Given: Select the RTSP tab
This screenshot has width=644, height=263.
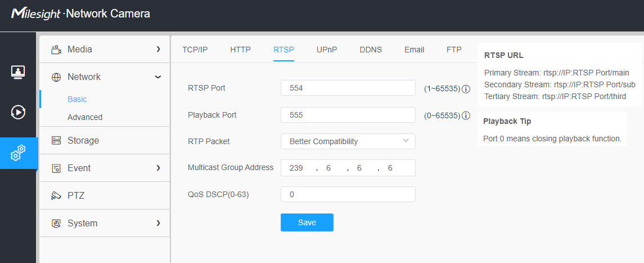Looking at the screenshot, I should [x=284, y=50].
